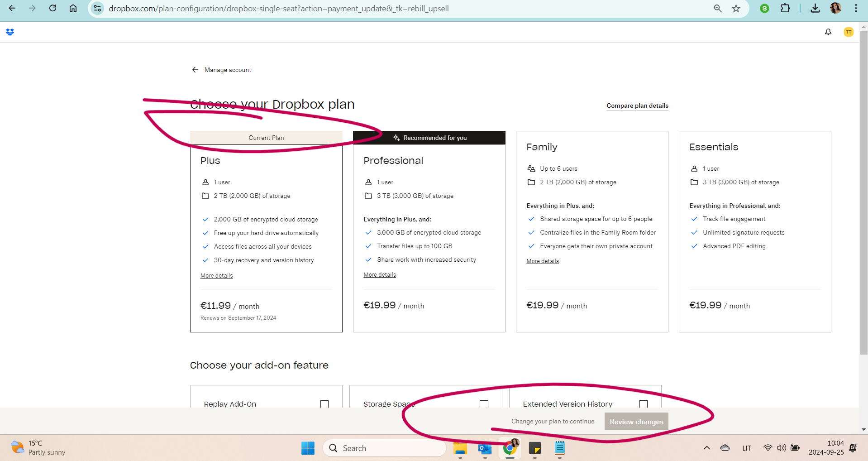Check the Extended Version History checkbox
Screen dimensions: 868x461
pos(643,403)
